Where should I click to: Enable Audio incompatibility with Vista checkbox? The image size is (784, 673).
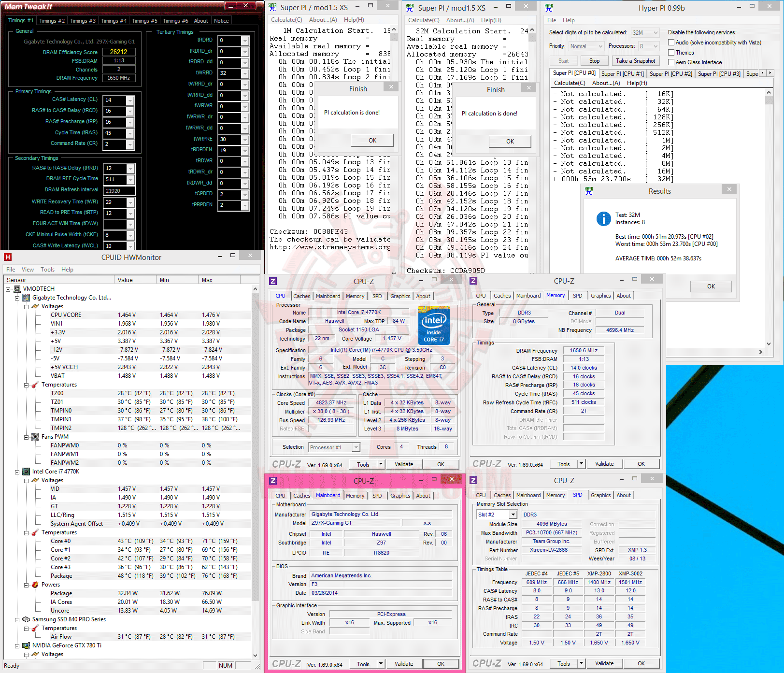[x=671, y=43]
